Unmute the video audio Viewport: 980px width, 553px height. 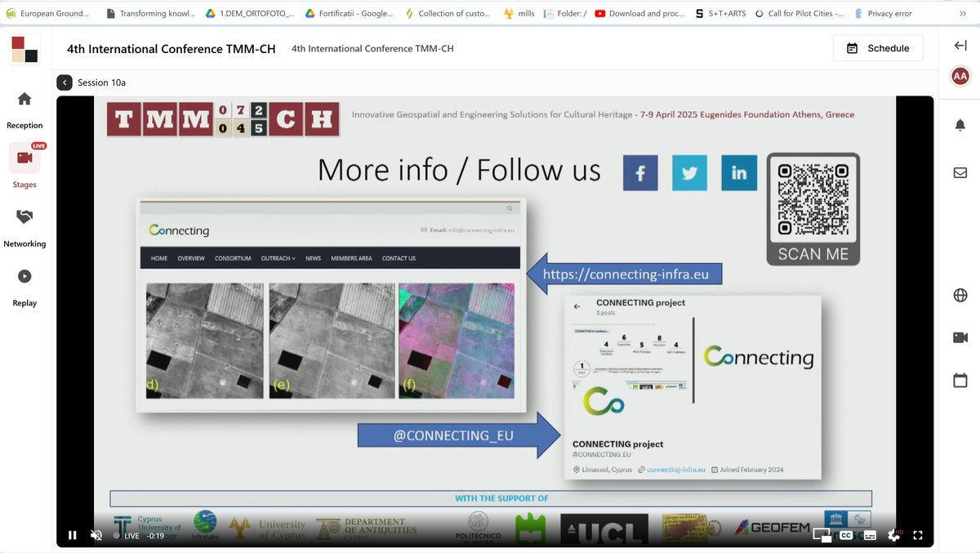tap(96, 535)
